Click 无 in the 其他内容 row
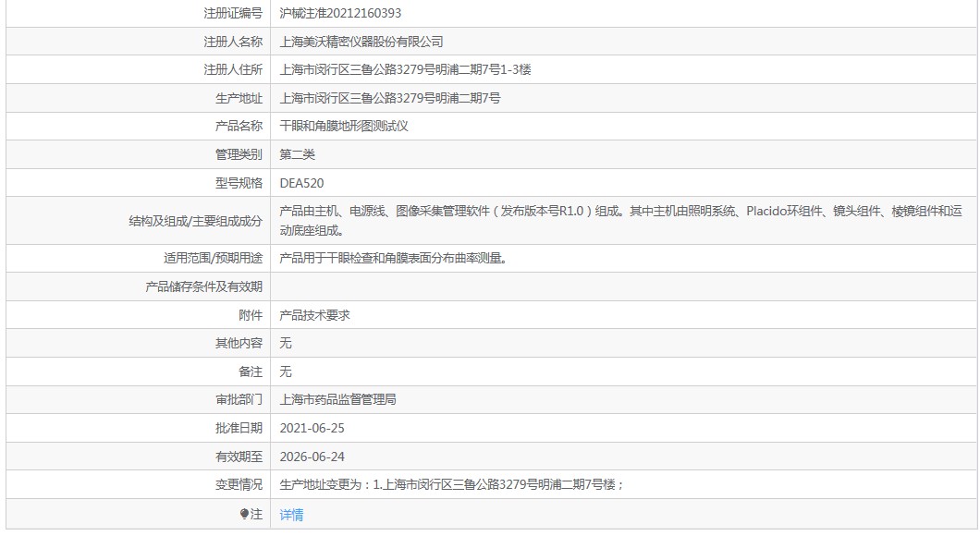This screenshot has width=980, height=536. 286,343
